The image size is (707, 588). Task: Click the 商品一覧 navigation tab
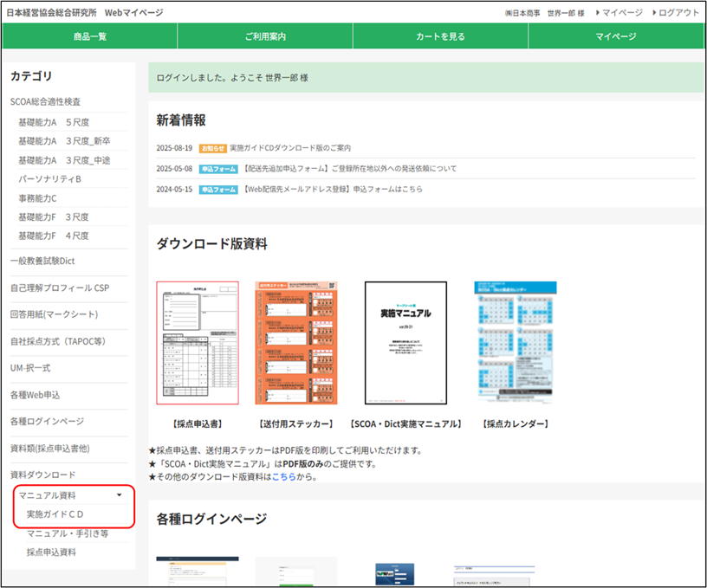click(x=90, y=36)
